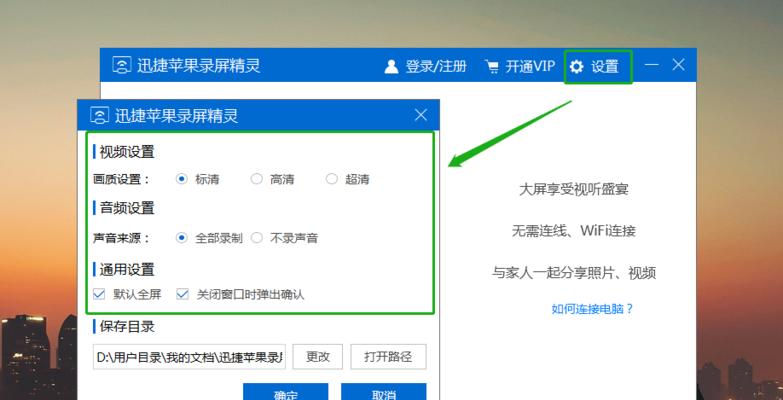Click 无需连线、WiFi连接 text

tap(573, 231)
